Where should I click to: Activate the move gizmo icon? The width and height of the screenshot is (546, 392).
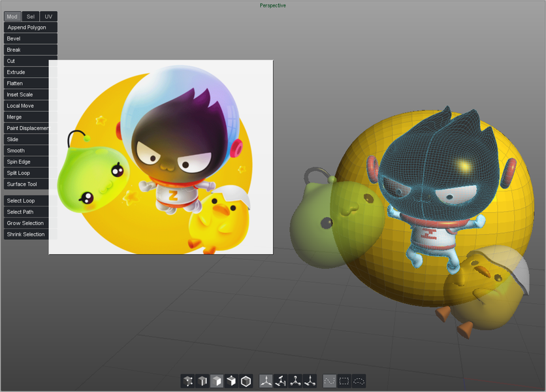266,381
